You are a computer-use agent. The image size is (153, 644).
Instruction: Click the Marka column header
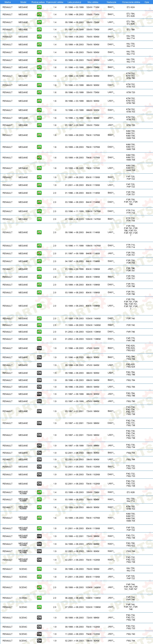7,2
